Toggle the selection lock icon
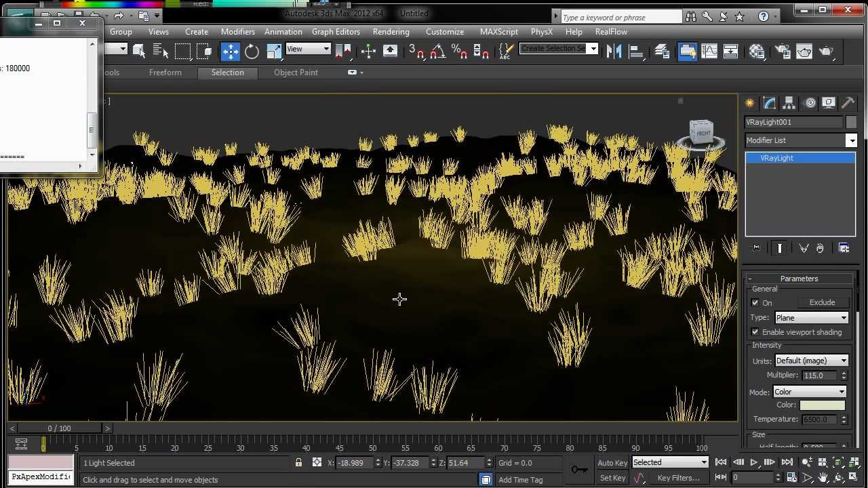868x488 pixels. tap(298, 463)
